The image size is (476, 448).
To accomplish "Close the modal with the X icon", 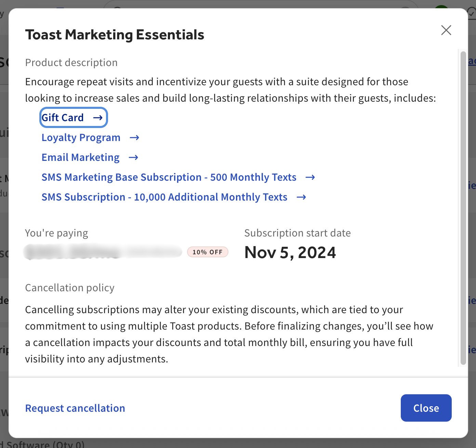I will [x=446, y=30].
